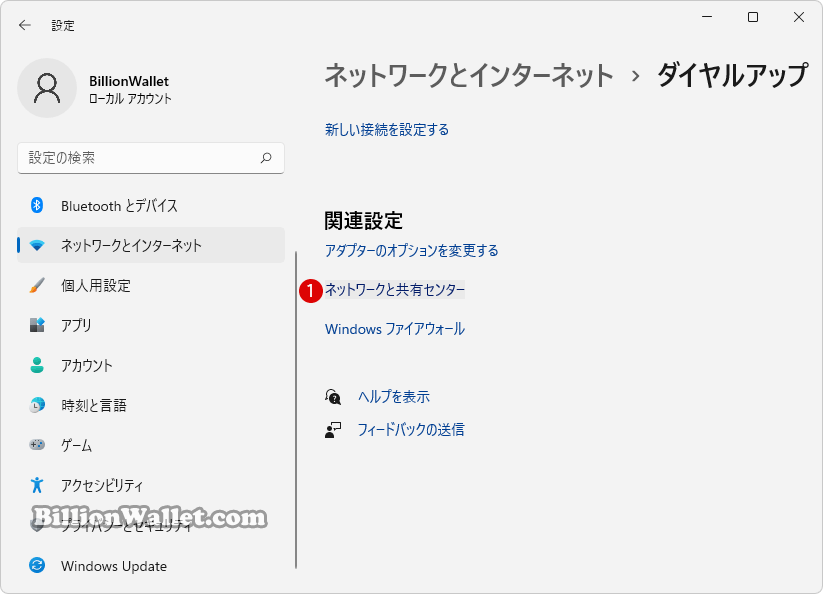Viewport: 823px width, 594px height.
Task: Select ネットワークとインターネット in sidebar
Action: [x=151, y=245]
